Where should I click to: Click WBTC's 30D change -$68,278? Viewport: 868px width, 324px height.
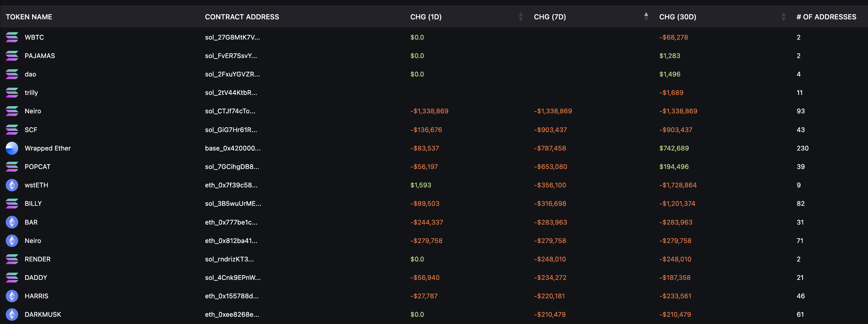click(x=674, y=37)
